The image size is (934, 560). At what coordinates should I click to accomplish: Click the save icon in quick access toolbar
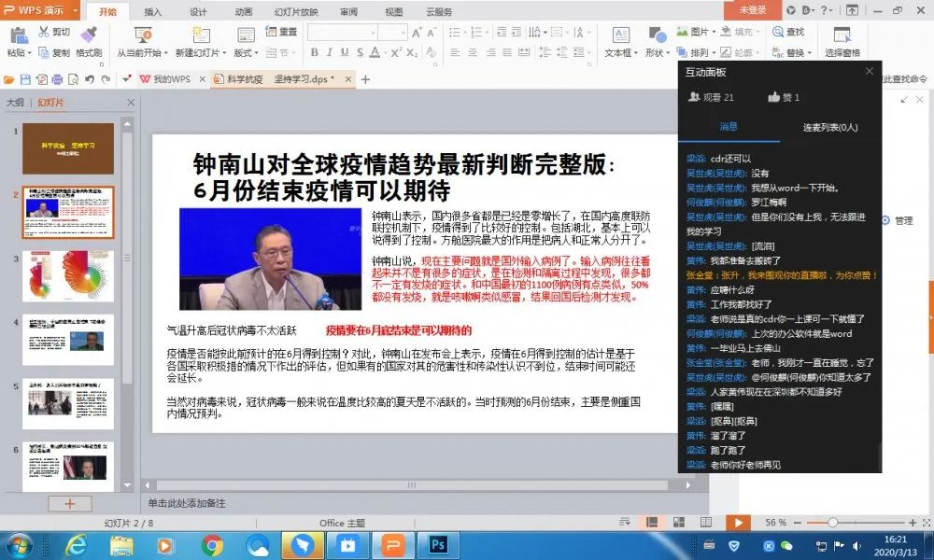pyautogui.click(x=25, y=80)
